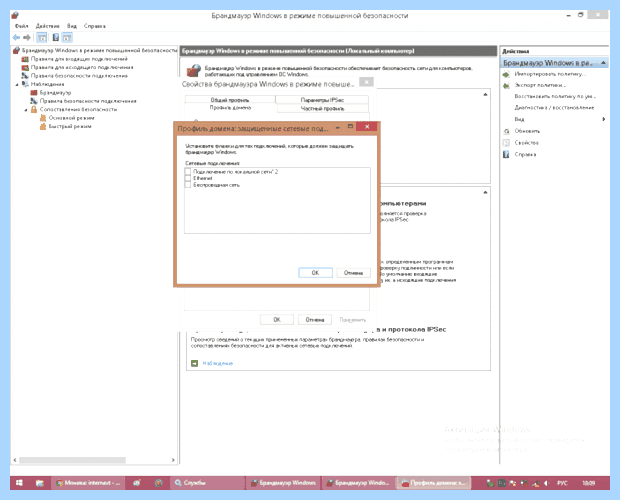Select Брандмауэр icon under Наблюдение

pos(34,92)
